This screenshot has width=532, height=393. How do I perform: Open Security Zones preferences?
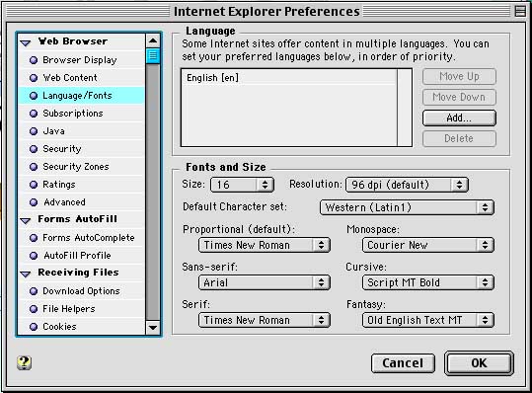(x=82, y=167)
